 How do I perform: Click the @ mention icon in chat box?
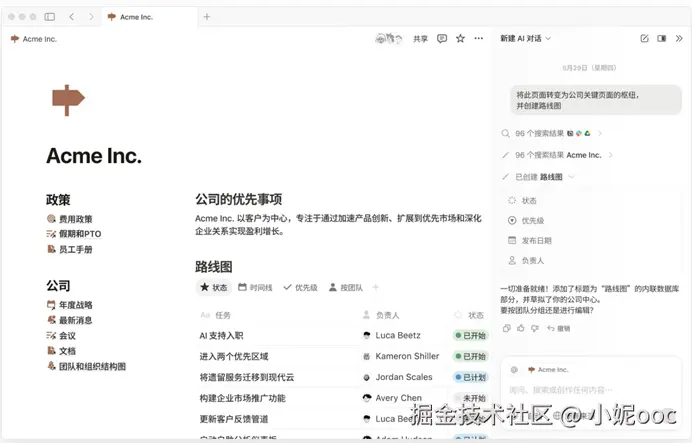point(514,369)
